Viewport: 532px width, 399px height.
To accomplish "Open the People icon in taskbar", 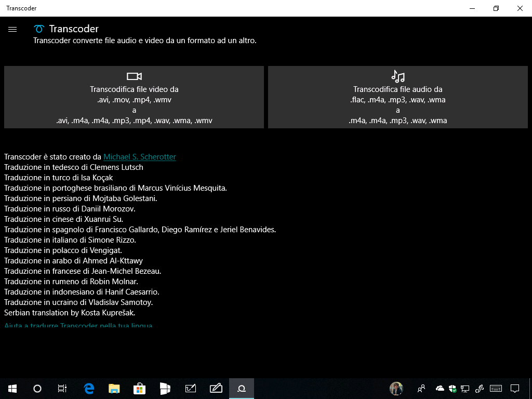I will click(x=421, y=389).
